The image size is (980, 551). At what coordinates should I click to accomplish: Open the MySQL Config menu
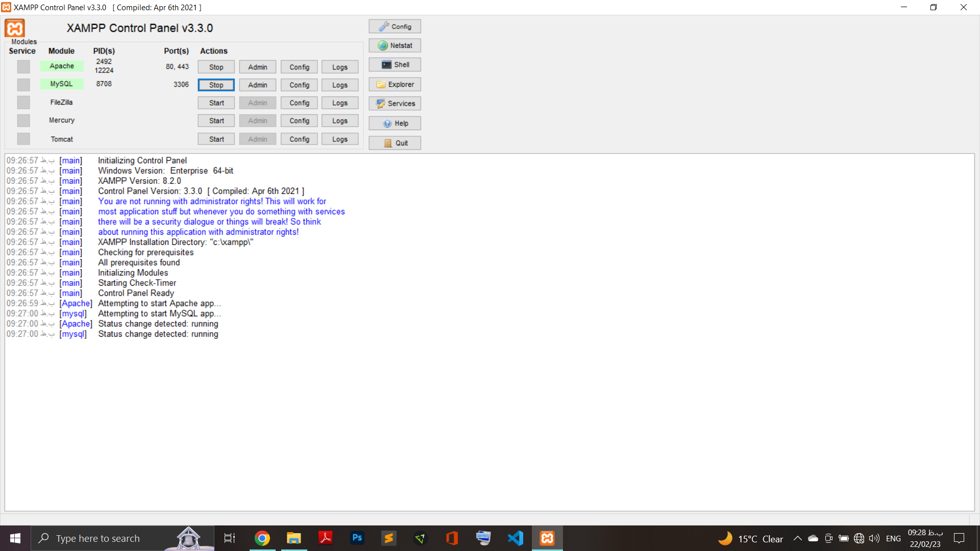(299, 85)
